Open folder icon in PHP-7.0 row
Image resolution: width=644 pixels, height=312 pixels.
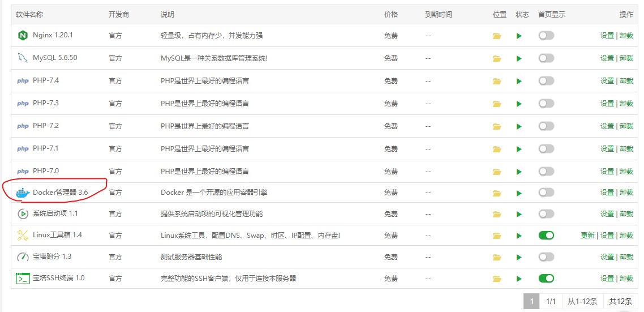pos(497,172)
